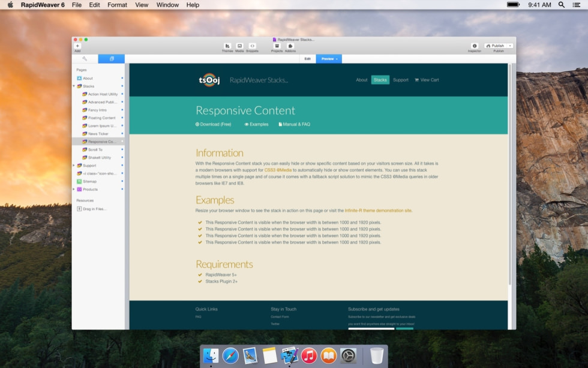Viewport: 588px width, 368px height.
Task: Open the File menu
Action: (x=77, y=5)
